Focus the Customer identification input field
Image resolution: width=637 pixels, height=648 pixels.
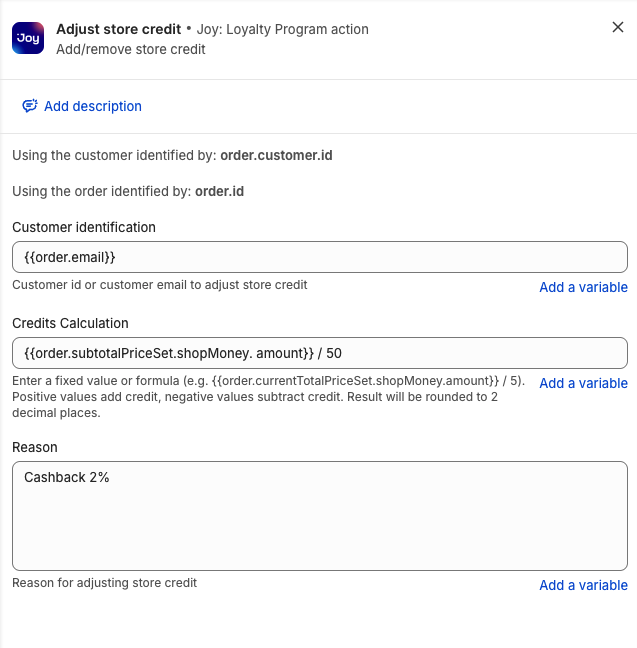(x=320, y=257)
